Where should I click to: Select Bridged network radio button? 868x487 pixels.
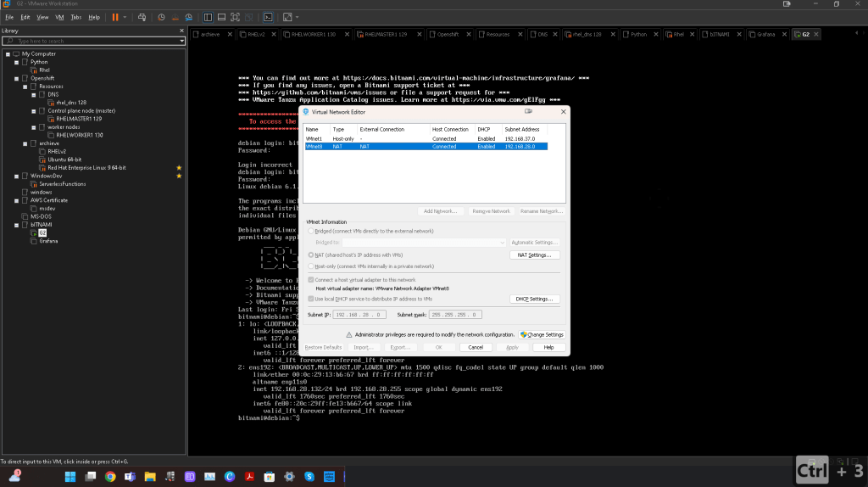[x=311, y=231]
